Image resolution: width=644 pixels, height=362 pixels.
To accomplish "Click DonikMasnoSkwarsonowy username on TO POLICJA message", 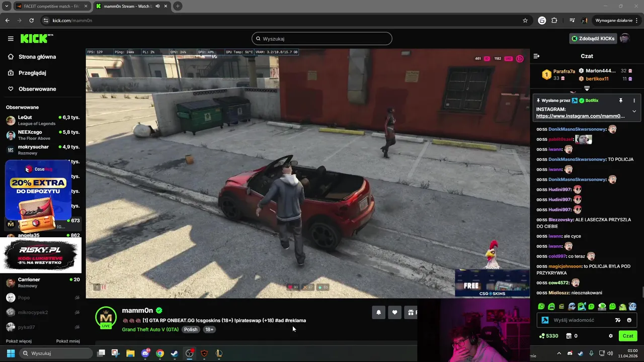I will pos(577,159).
